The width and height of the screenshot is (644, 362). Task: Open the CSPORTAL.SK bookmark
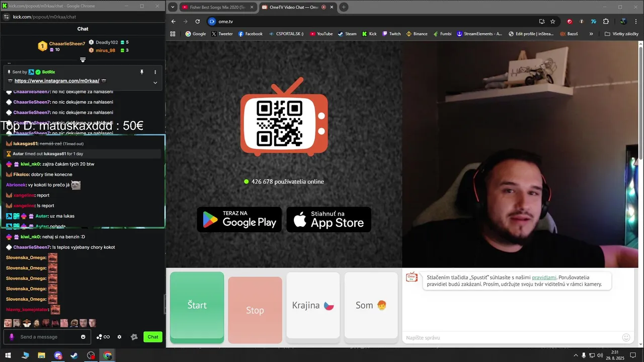[x=286, y=34]
